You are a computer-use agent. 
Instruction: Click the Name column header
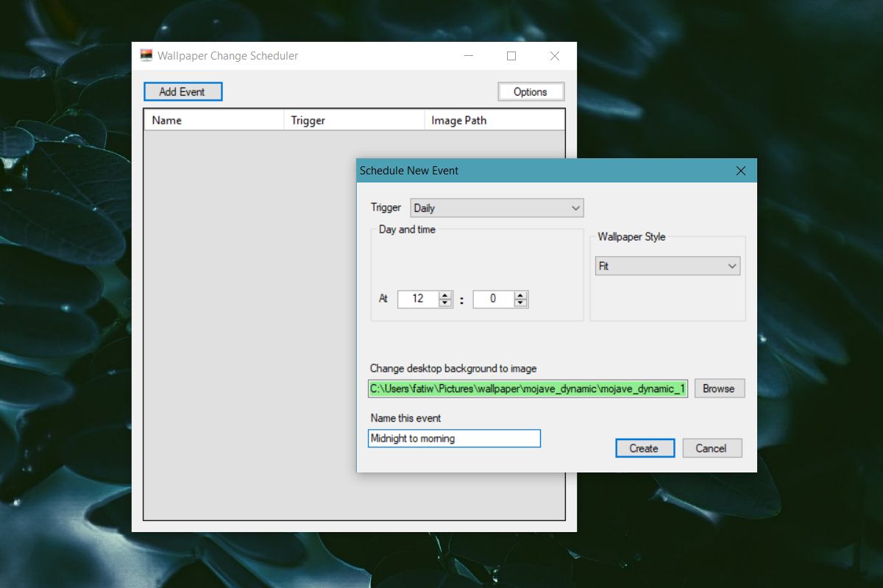[213, 120]
